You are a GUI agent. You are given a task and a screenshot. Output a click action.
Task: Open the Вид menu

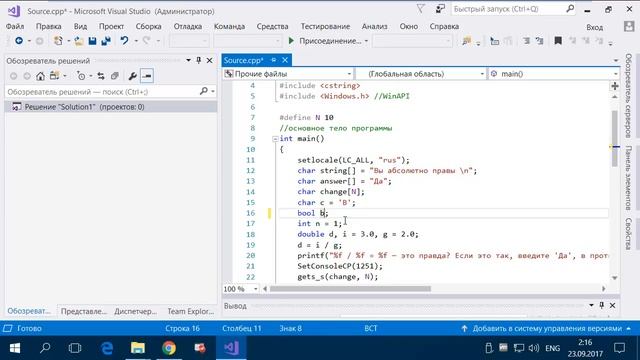click(80, 27)
